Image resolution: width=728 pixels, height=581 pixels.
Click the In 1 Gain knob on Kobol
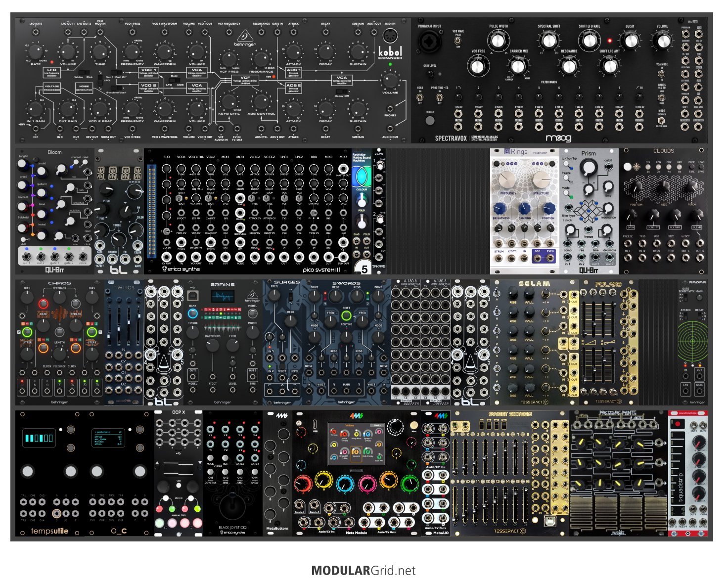click(x=36, y=109)
